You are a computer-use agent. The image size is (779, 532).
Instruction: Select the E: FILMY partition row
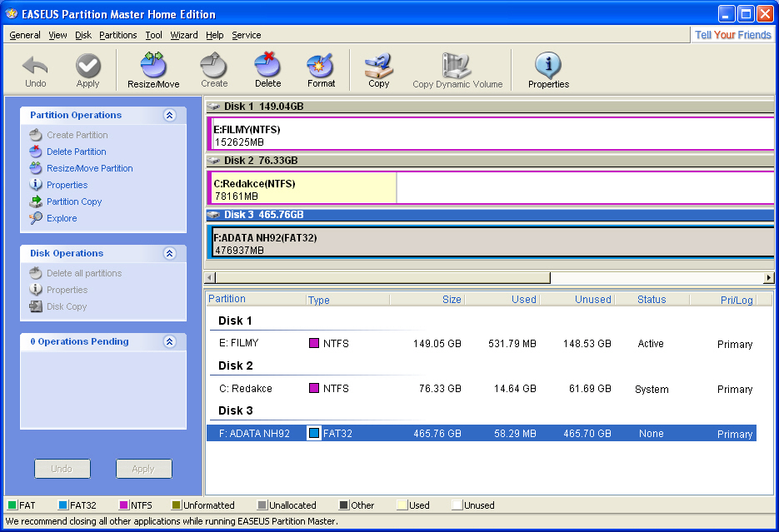click(238, 343)
